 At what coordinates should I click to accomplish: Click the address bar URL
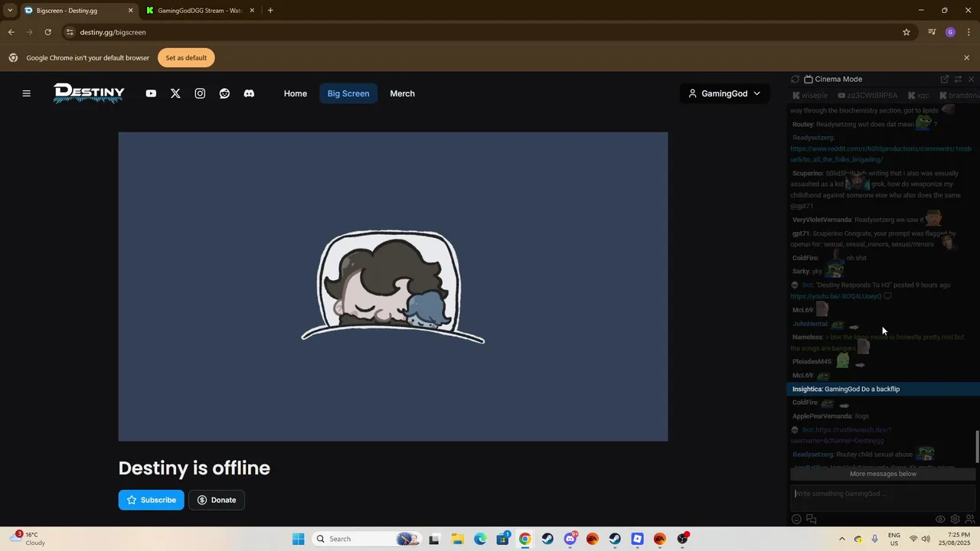[113, 32]
